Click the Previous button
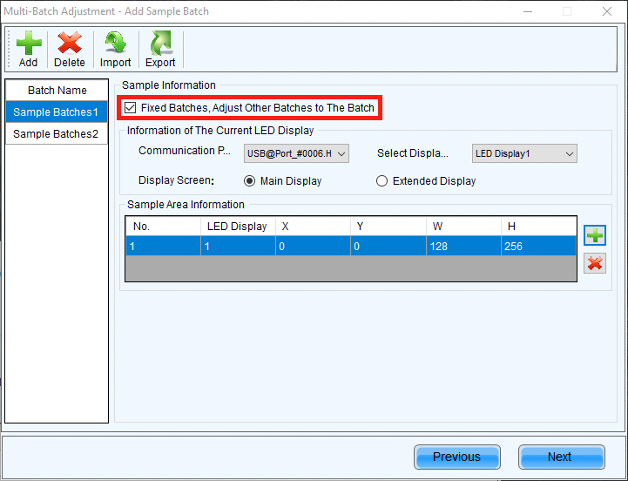Screen dimensions: 628x481 click(x=457, y=457)
